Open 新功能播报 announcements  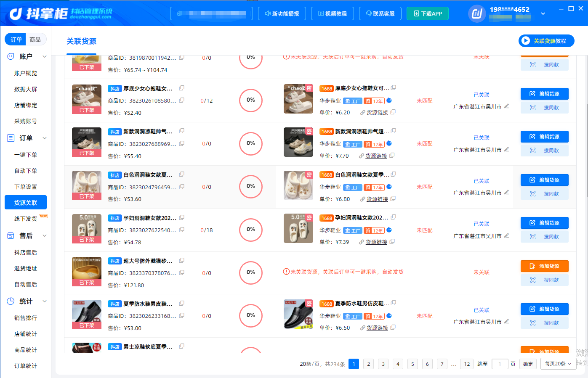tap(282, 13)
